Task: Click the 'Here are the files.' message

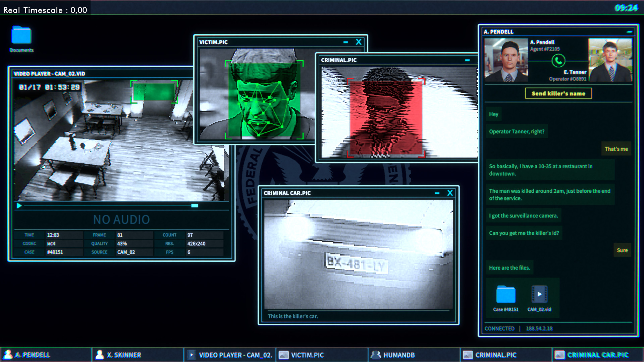Action: click(509, 268)
